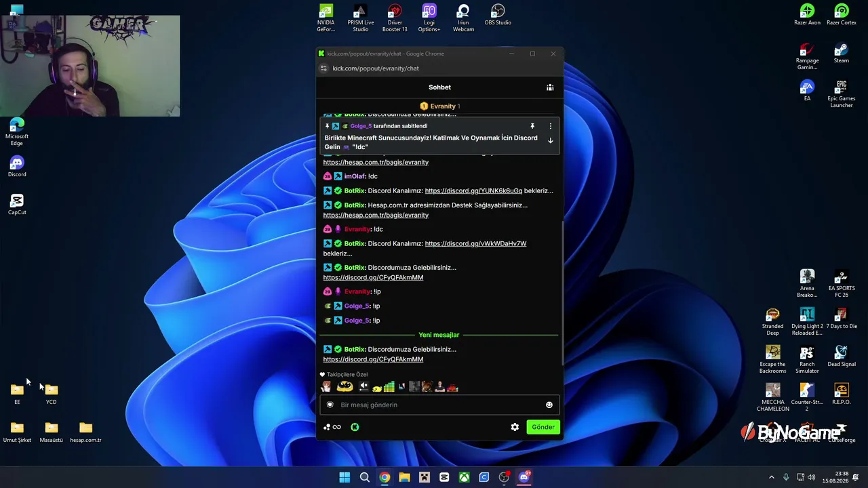Open Rampage Gaming desktop shortcut
Viewport: 868px width, 488px height.
click(807, 56)
